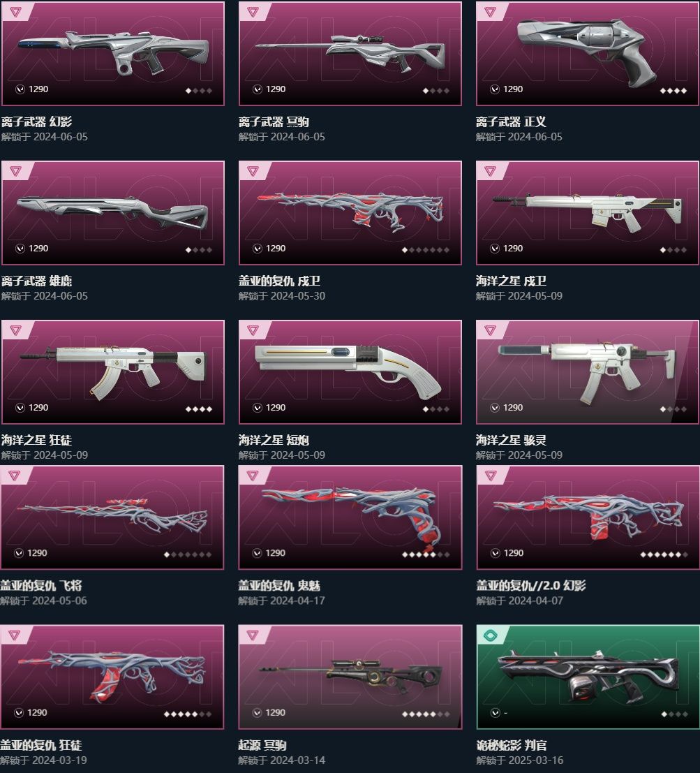Open the 盖亚的复仇 戍卫 skin name
Image resolution: width=700 pixels, height=773 pixels.
point(279,281)
